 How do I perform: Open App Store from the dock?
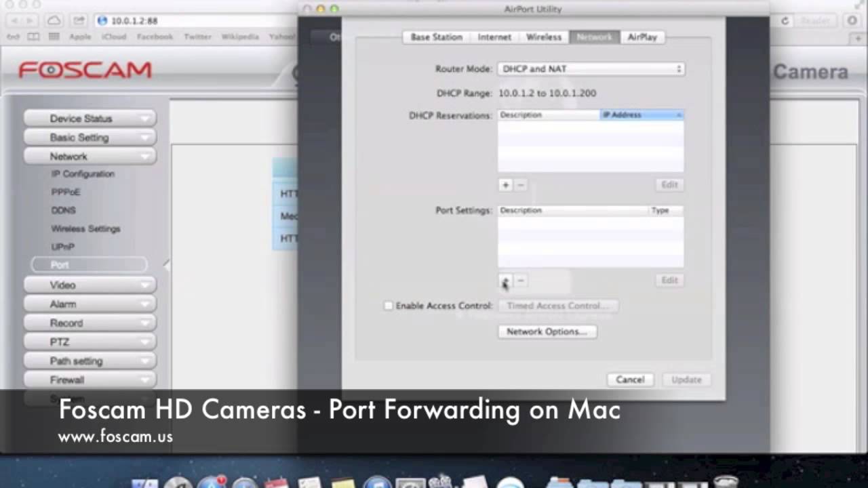click(x=213, y=482)
